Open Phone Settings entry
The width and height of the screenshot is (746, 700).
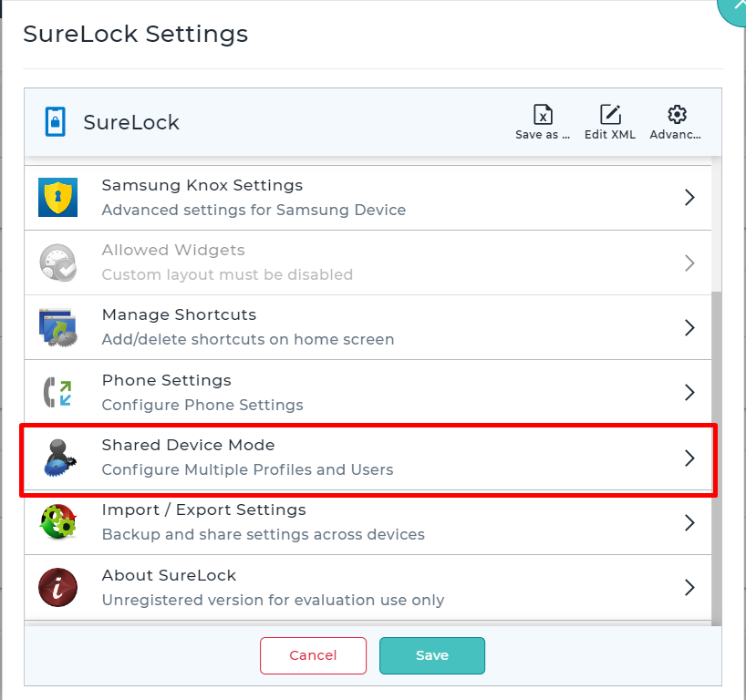coord(368,392)
